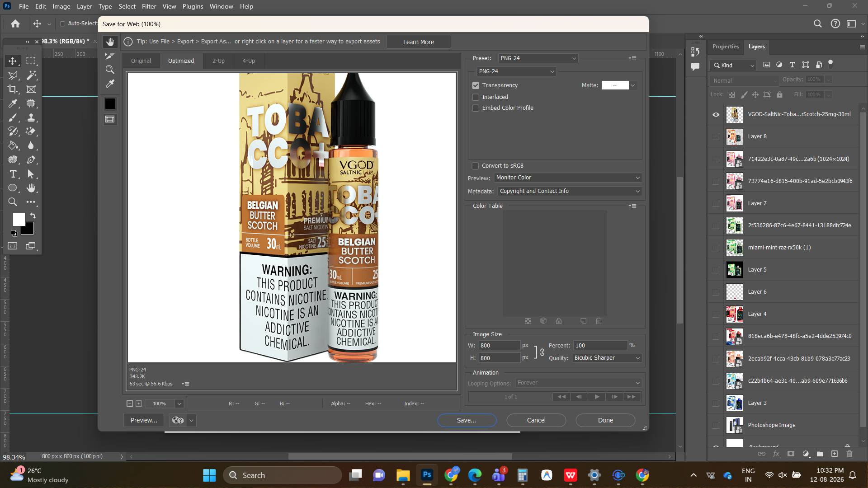Open the Filter menu
The image size is (868, 488).
149,6
